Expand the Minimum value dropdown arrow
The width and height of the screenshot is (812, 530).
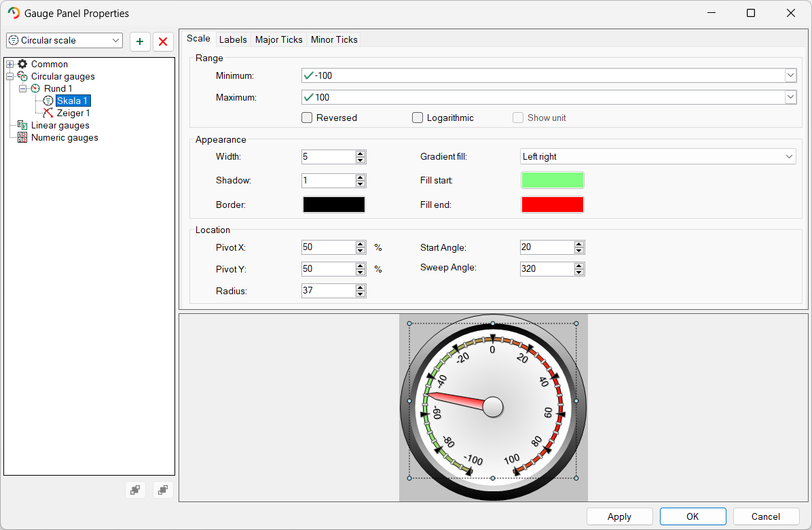(790, 75)
